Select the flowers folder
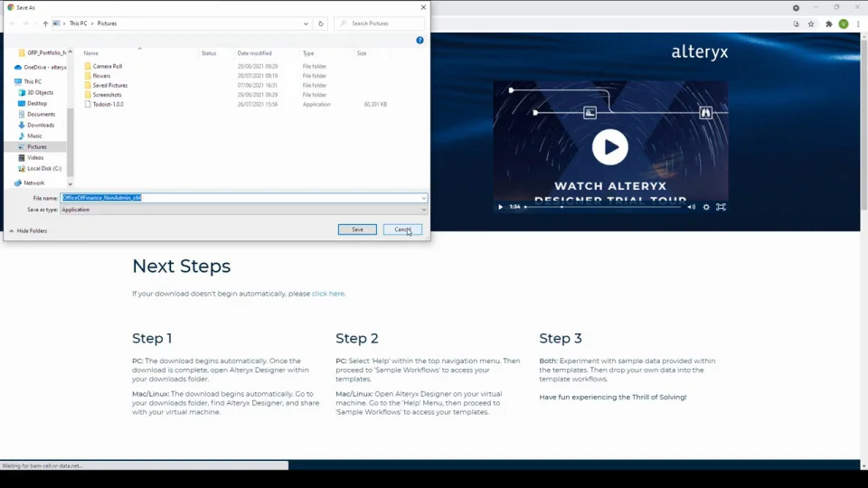 (101, 76)
